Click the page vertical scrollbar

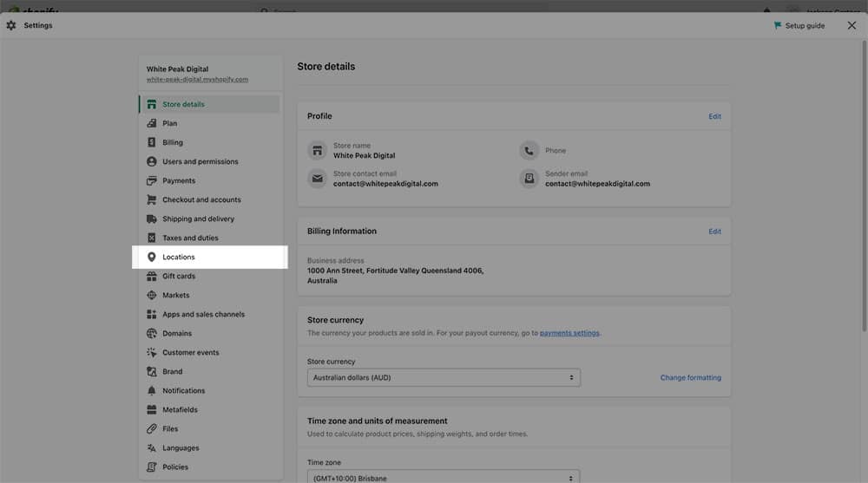click(x=864, y=186)
